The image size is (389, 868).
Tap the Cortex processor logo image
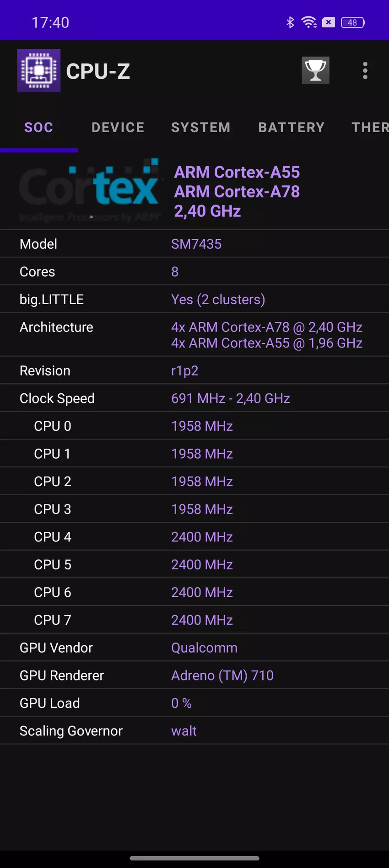tap(90, 190)
